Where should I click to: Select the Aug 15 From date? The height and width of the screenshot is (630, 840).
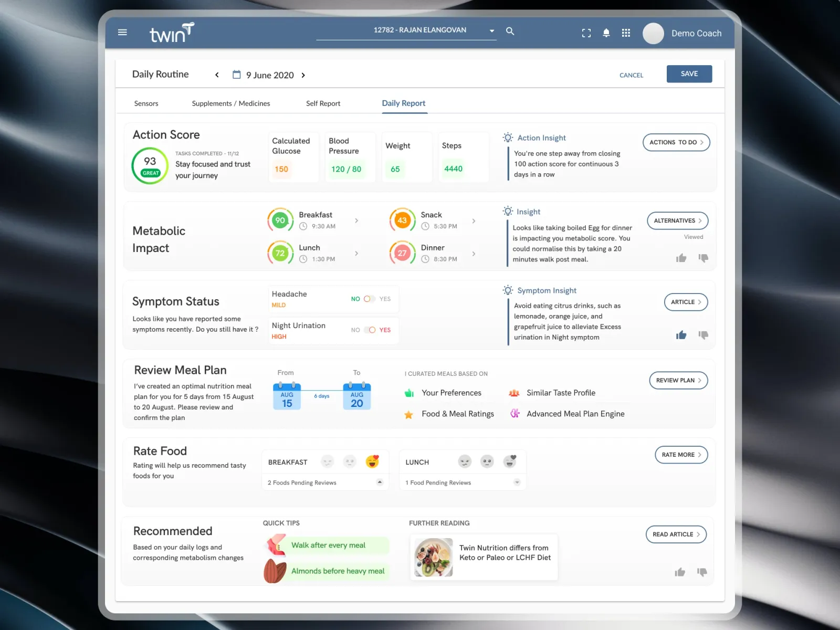click(287, 396)
